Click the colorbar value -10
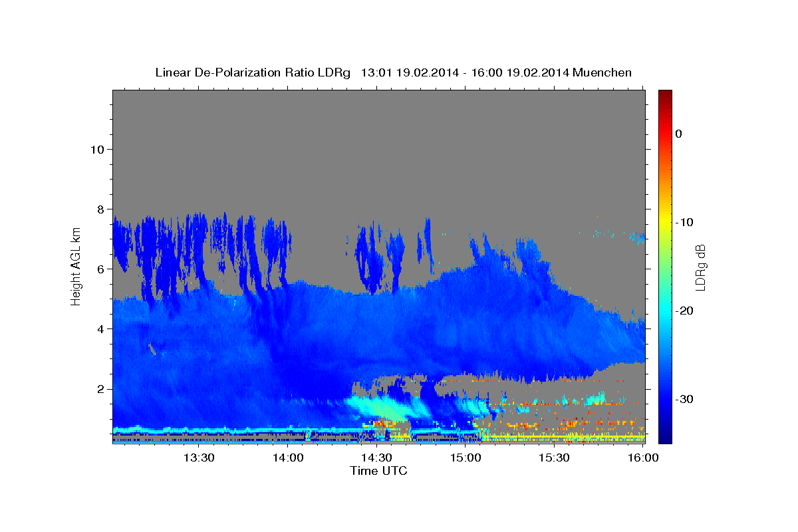 click(684, 222)
